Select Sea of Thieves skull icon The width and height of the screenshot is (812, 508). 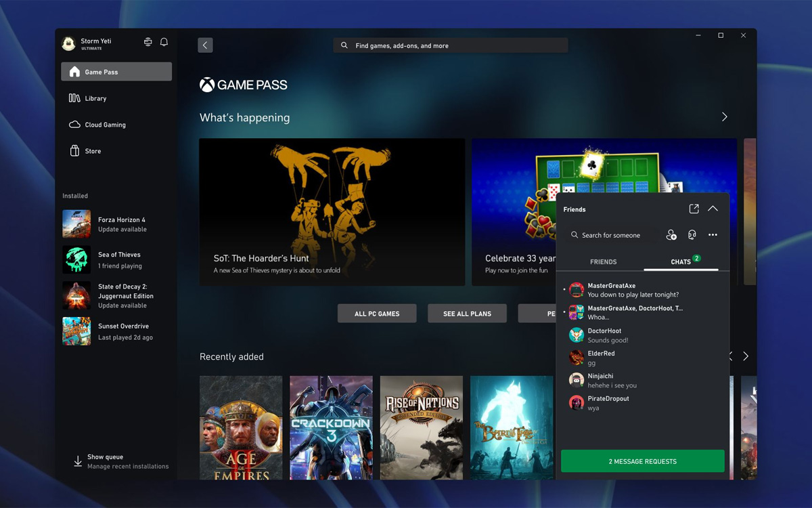(76, 259)
